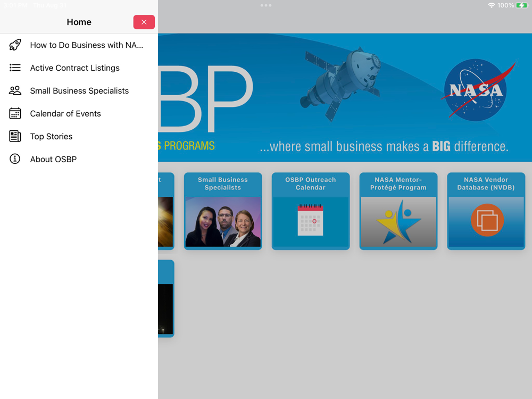Click the red calendar icon on the Outreach card
This screenshot has width=532, height=399.
(x=311, y=220)
